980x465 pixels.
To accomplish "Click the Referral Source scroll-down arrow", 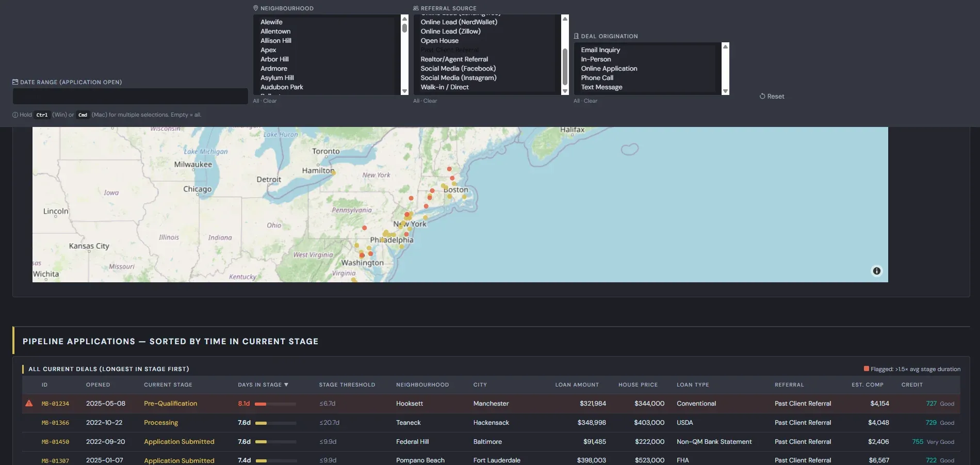I will tap(565, 91).
